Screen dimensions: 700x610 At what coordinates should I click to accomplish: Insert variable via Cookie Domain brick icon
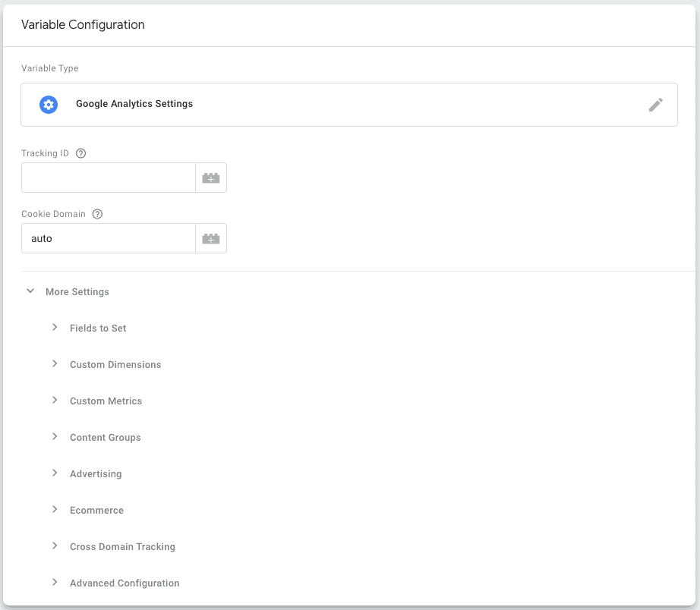[211, 239]
